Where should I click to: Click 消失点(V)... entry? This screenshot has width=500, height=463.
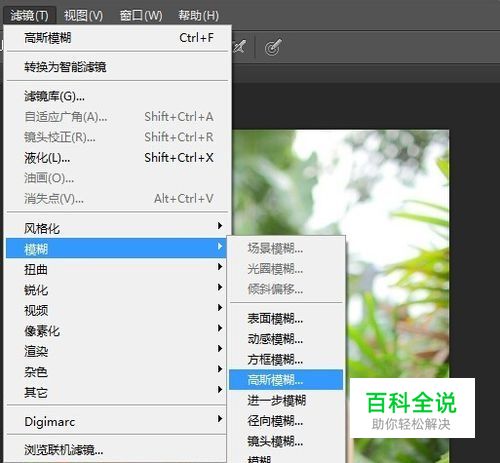click(117, 199)
